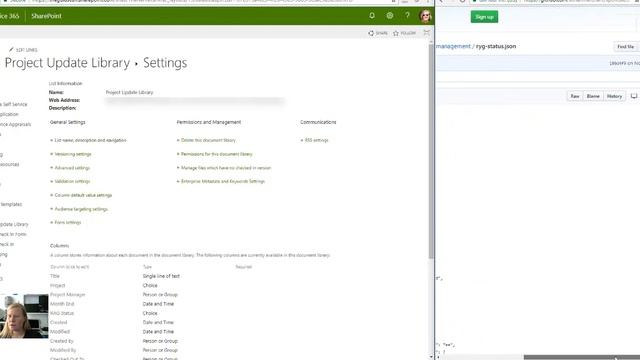Open the Project column link

click(58, 285)
